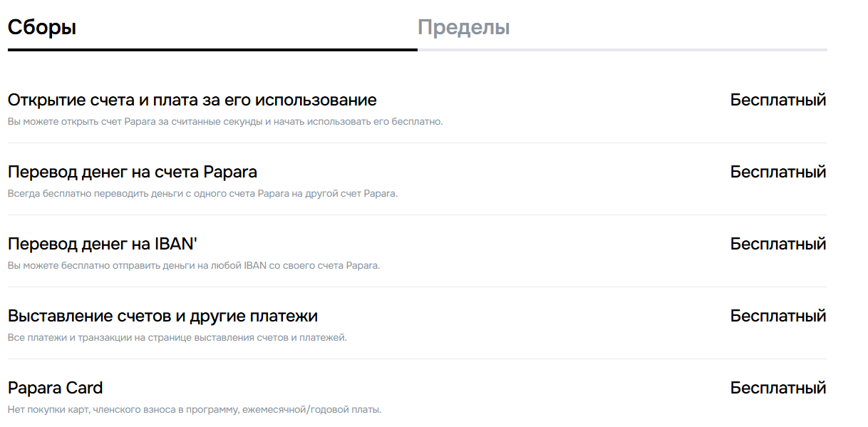This screenshot has height=427, width=868.
Task: Click the Бесплатный label for account opening
Action: [x=777, y=100]
